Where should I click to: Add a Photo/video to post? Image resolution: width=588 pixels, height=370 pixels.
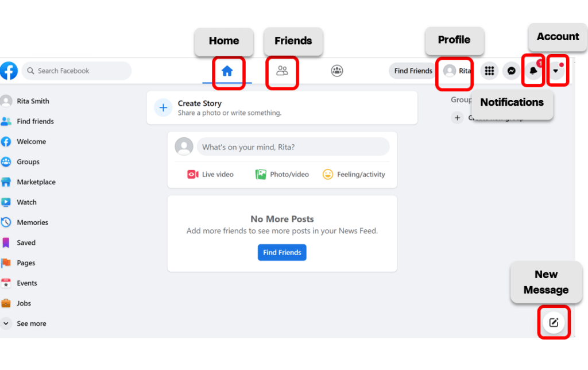tap(282, 174)
